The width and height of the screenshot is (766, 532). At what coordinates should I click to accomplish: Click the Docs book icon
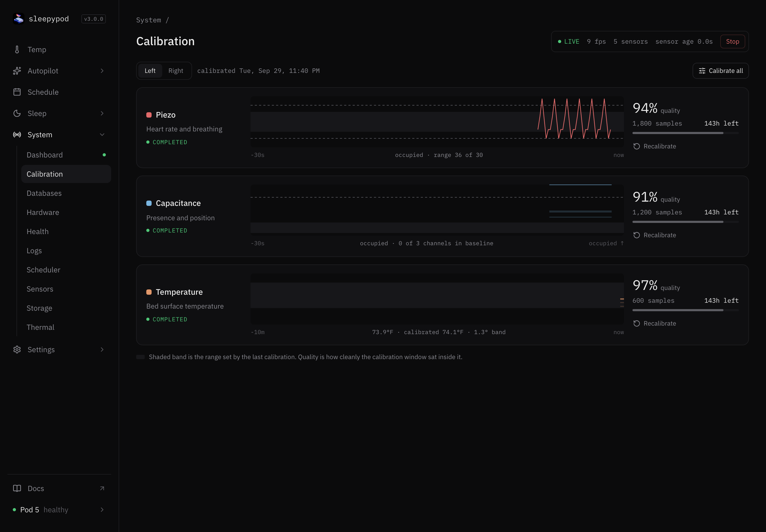(17, 488)
